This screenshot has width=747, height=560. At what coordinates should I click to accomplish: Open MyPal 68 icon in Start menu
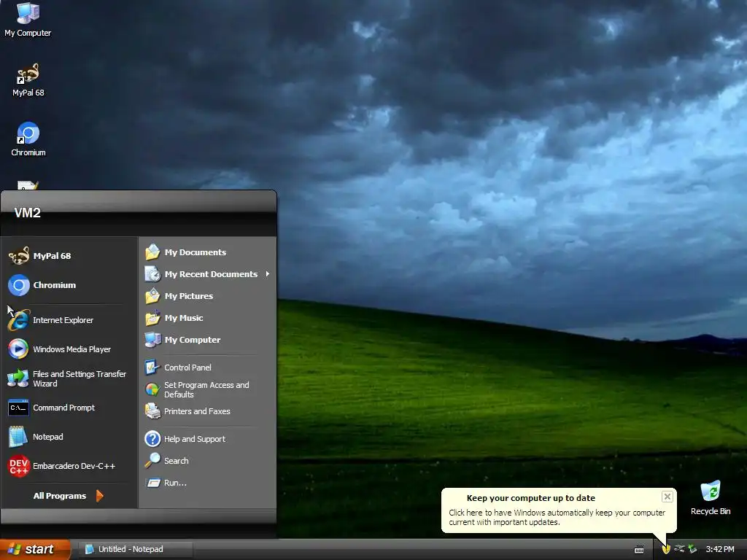point(18,256)
